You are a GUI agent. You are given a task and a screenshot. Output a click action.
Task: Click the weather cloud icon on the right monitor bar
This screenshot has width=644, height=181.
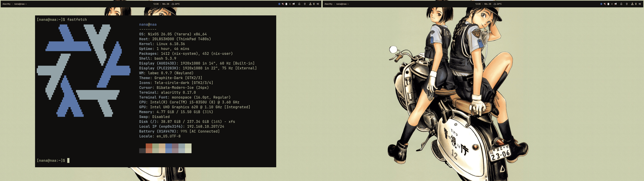click(495, 4)
